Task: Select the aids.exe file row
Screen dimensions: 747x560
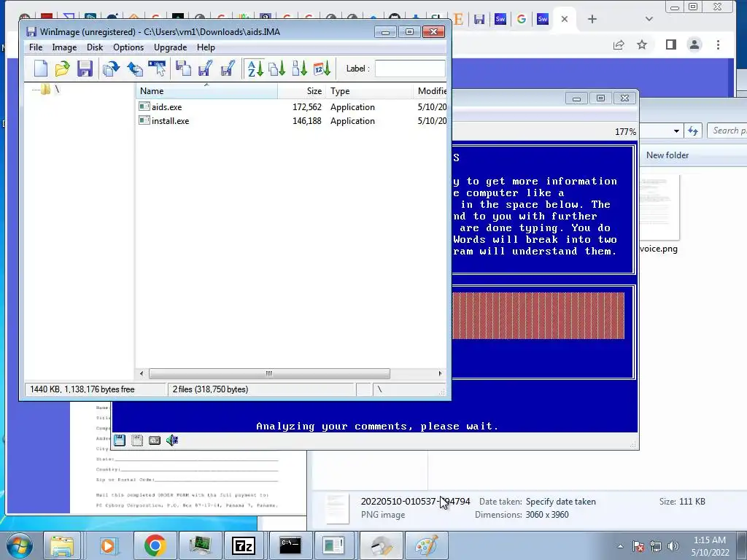Action: click(x=292, y=107)
